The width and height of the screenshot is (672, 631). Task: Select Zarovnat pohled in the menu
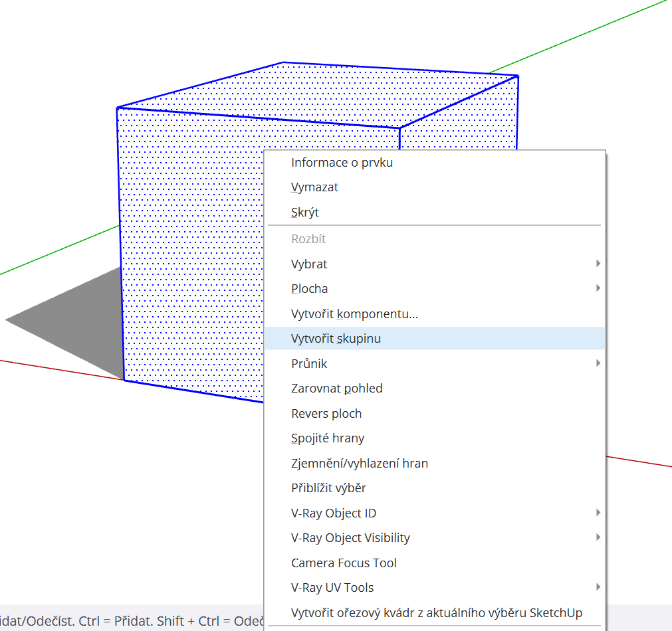pyautogui.click(x=336, y=389)
